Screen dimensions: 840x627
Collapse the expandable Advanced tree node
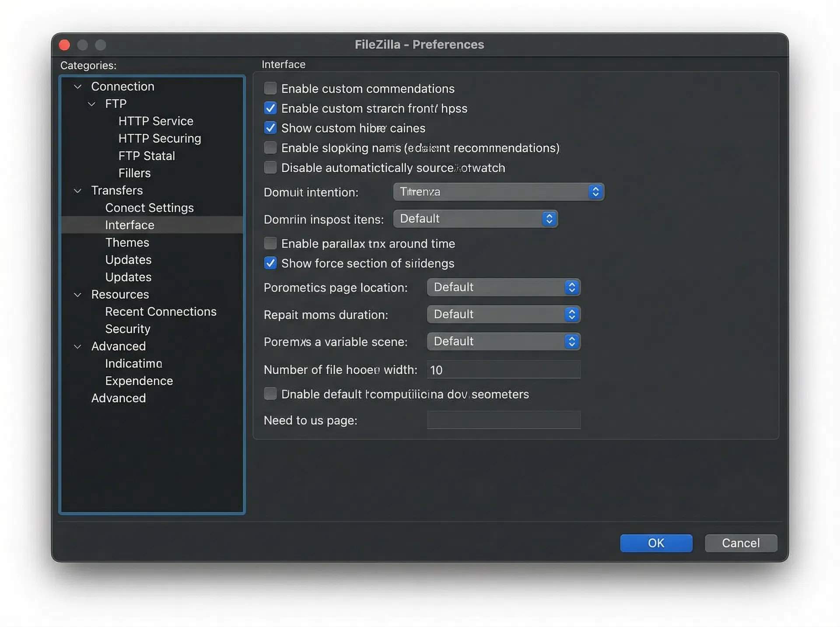(x=78, y=347)
